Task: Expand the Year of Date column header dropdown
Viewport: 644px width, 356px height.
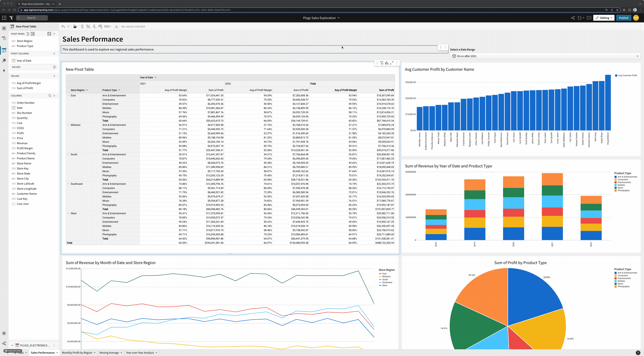Action: tap(155, 77)
